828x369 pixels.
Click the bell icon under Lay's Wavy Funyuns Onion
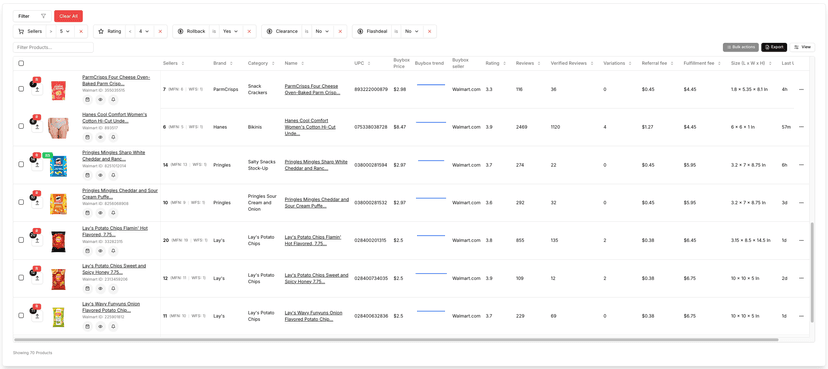click(x=113, y=326)
